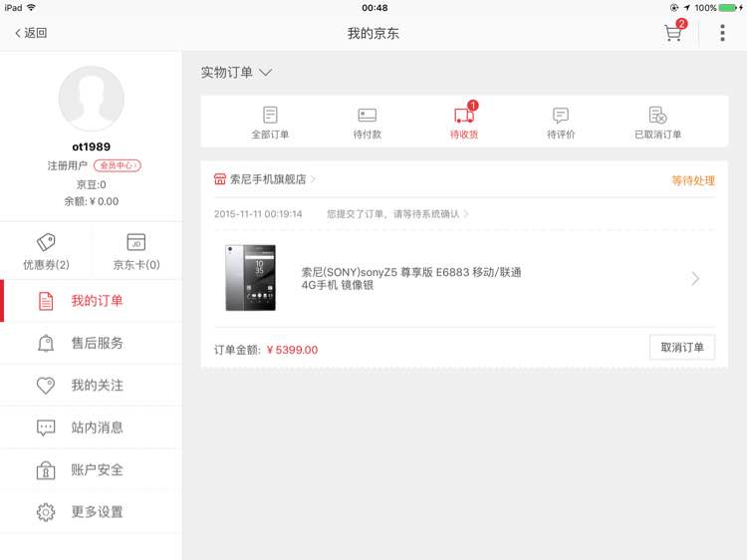Select 我的关注 sidebar label
Viewport: 747px width, 560px height.
(x=98, y=385)
